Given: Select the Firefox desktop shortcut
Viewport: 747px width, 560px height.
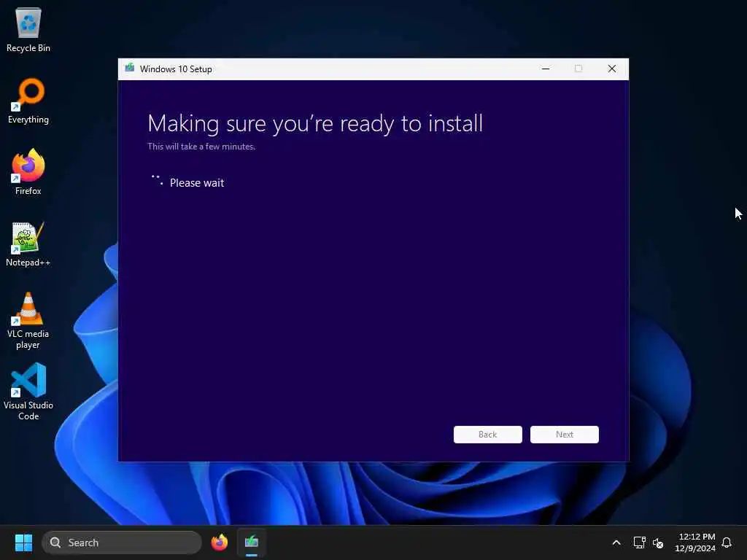Looking at the screenshot, I should tap(28, 171).
